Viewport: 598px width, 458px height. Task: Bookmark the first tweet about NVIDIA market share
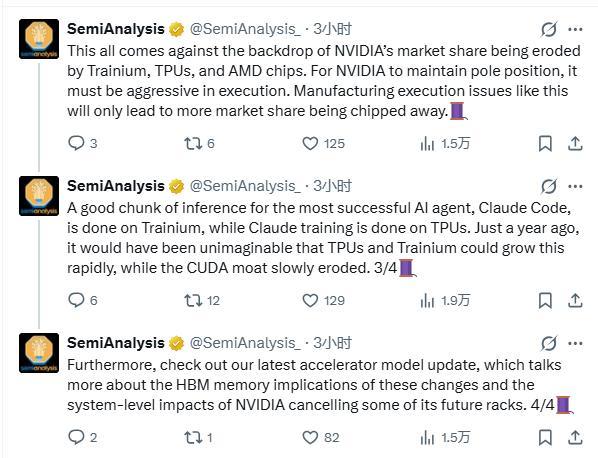(545, 143)
